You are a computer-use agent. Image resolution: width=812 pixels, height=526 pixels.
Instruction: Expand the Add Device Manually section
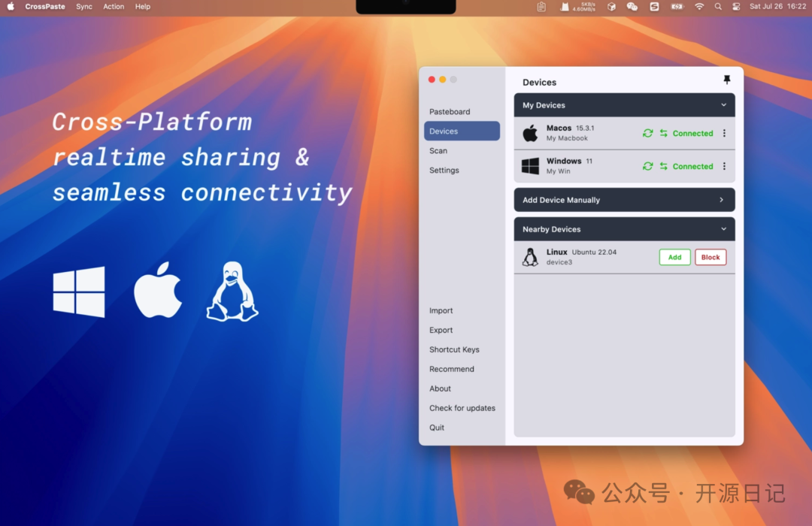pyautogui.click(x=721, y=200)
